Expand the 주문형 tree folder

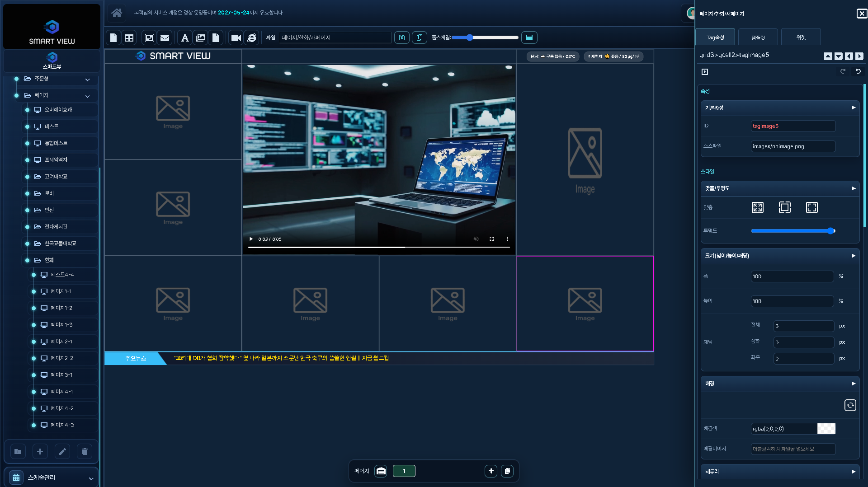[88, 80]
